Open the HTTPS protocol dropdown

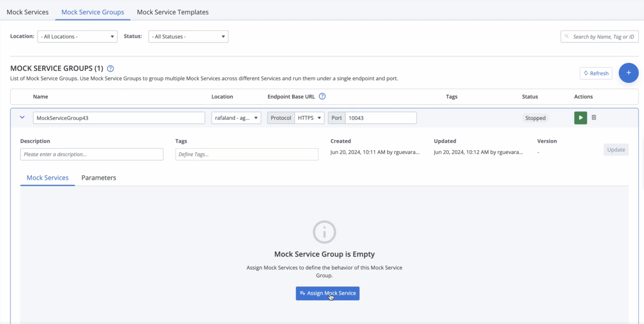[310, 118]
